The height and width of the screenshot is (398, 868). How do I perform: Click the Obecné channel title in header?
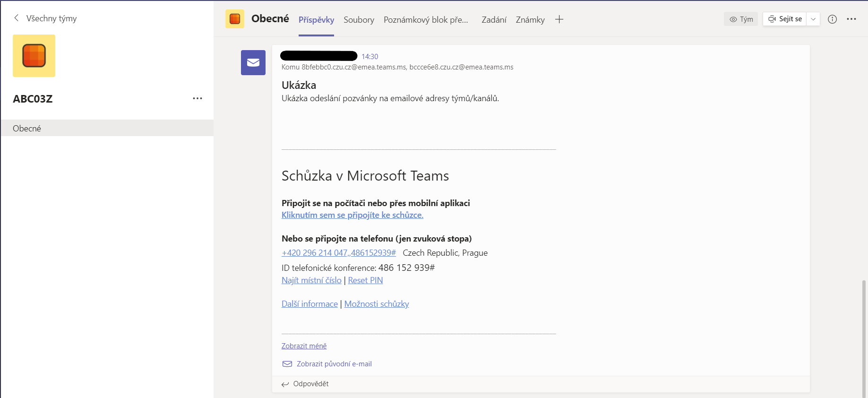pos(270,18)
